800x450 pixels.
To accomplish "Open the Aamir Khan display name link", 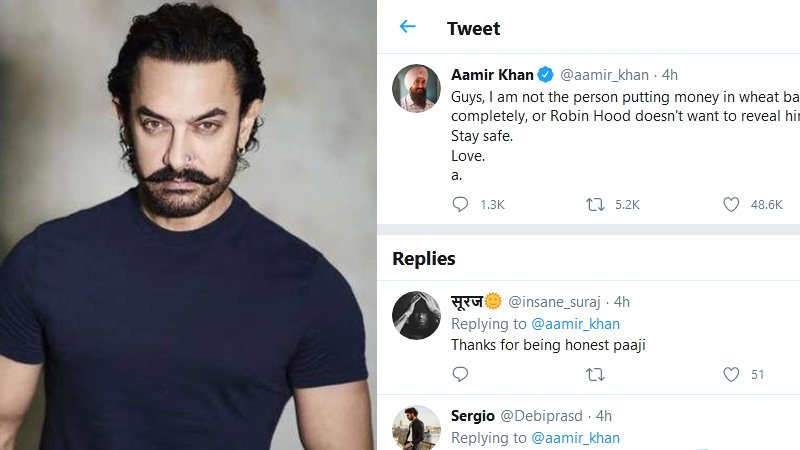I will tap(492, 75).
